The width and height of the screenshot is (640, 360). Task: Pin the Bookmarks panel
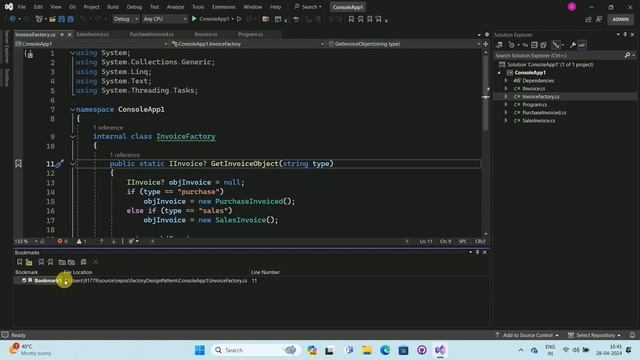coord(478,252)
